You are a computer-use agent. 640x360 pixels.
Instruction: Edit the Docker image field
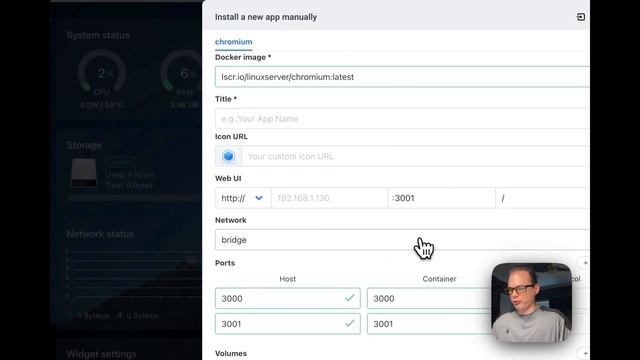pyautogui.click(x=402, y=77)
